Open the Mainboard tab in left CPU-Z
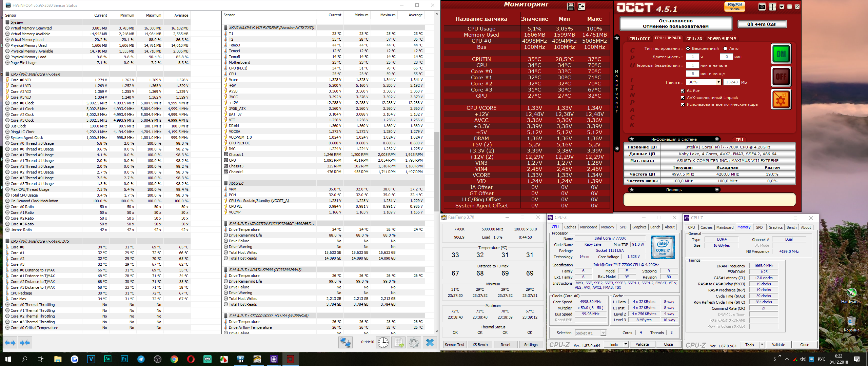Viewport: 868px width, 366px height. (x=588, y=227)
